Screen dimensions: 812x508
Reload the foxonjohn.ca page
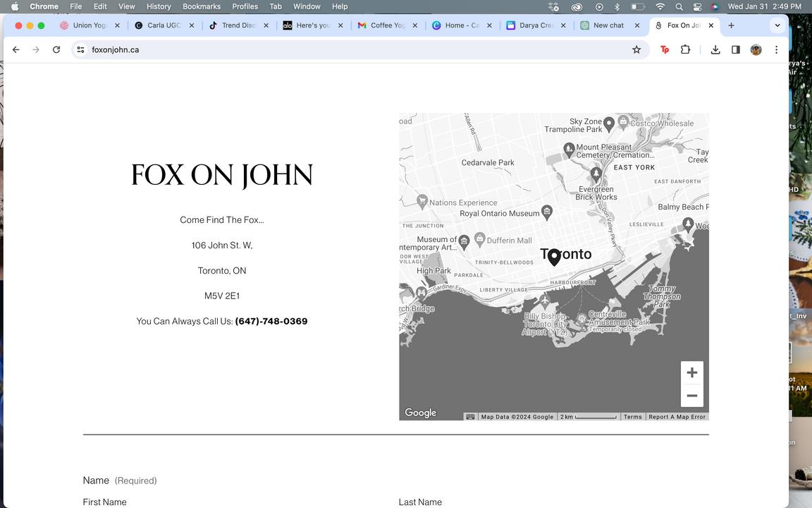click(56, 50)
